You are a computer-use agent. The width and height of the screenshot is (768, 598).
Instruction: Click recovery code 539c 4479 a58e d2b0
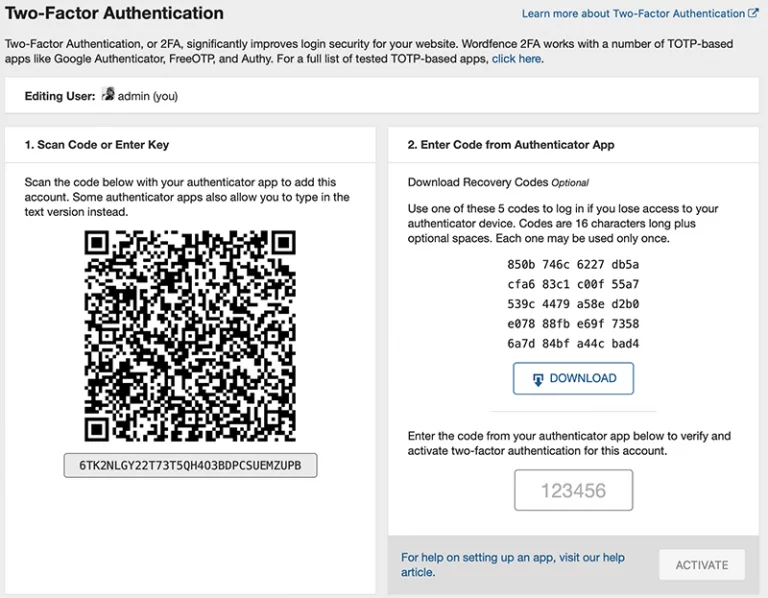coord(573,304)
